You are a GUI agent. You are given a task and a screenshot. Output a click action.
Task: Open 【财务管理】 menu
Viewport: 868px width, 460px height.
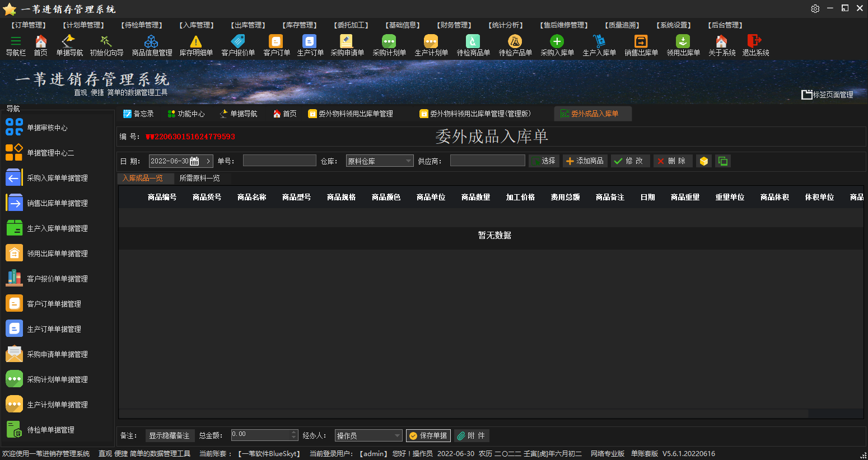[454, 25]
